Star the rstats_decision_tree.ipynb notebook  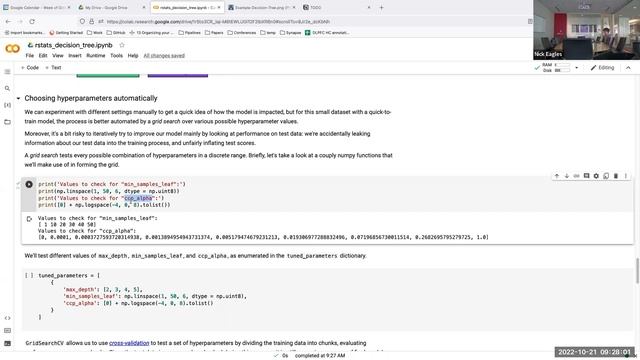coord(122,45)
